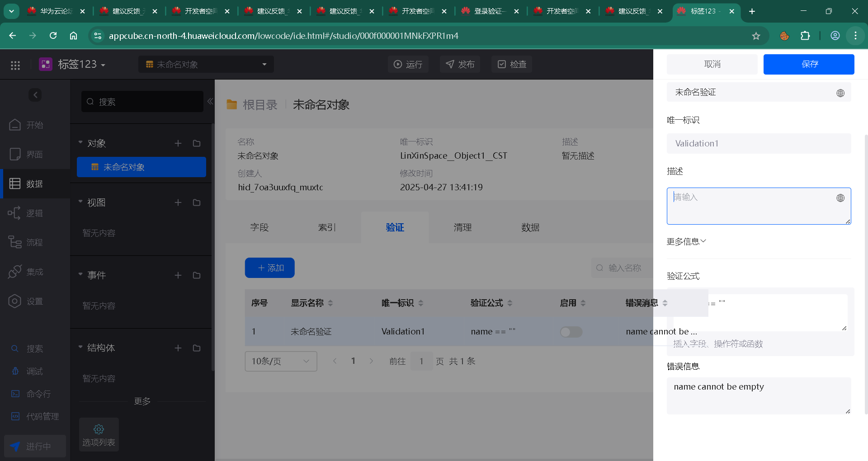Screen dimensions: 868x461
Task: Open the 10条/页 page size dropdown
Action: click(281, 361)
